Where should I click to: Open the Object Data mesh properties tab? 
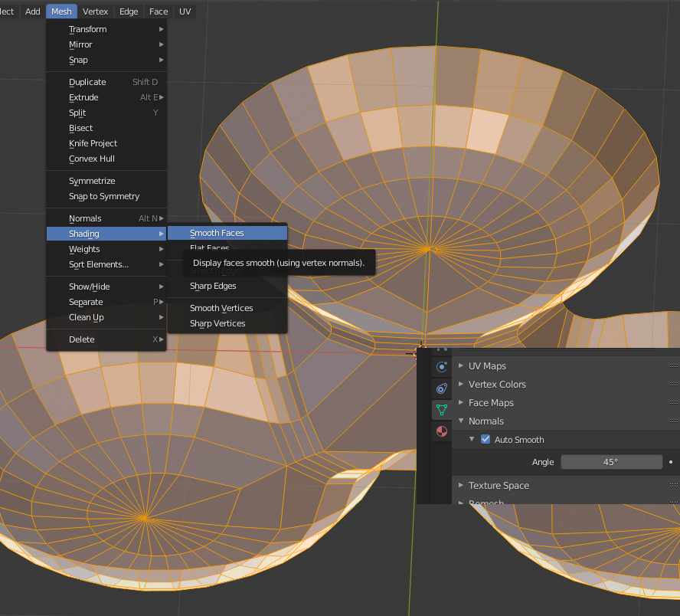(x=441, y=410)
